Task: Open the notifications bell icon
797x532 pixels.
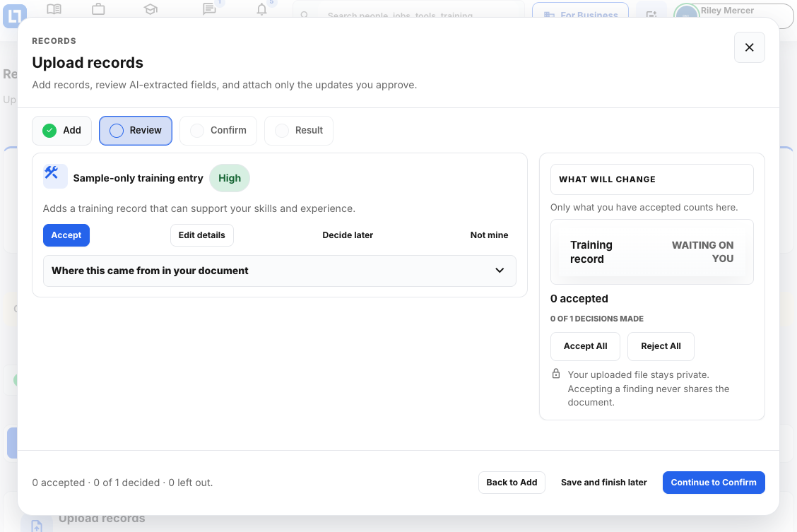Action: tap(261, 9)
